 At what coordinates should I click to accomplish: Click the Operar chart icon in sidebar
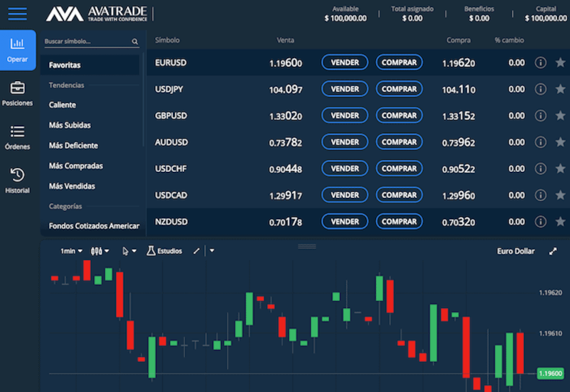click(x=17, y=44)
